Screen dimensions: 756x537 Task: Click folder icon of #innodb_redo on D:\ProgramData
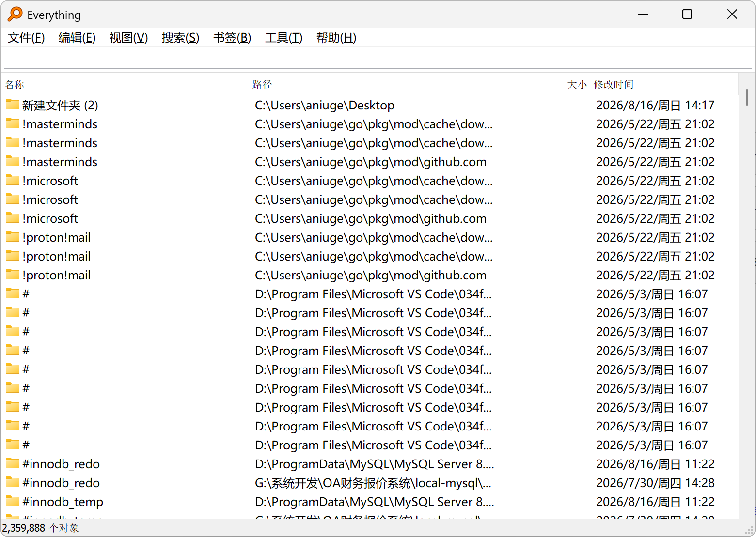point(13,463)
